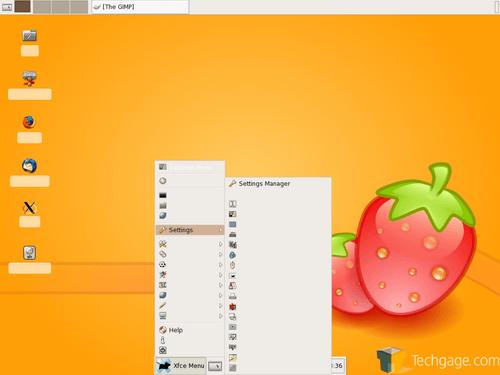This screenshot has height=375, width=500.
Task: Click the show desktop button in top panel
Action: click(7, 7)
